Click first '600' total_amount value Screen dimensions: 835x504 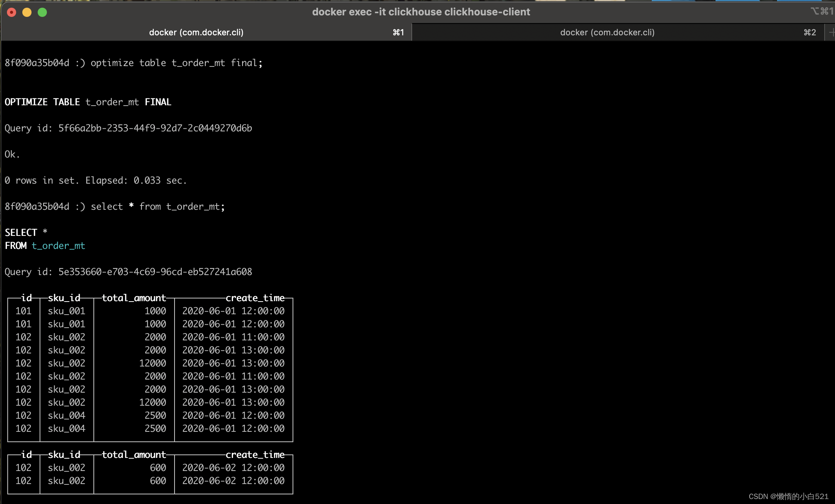(158, 468)
